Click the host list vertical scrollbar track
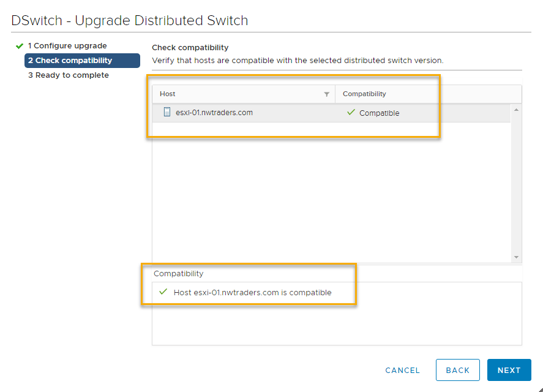Viewport: 543px width, 392px height. coord(516,184)
